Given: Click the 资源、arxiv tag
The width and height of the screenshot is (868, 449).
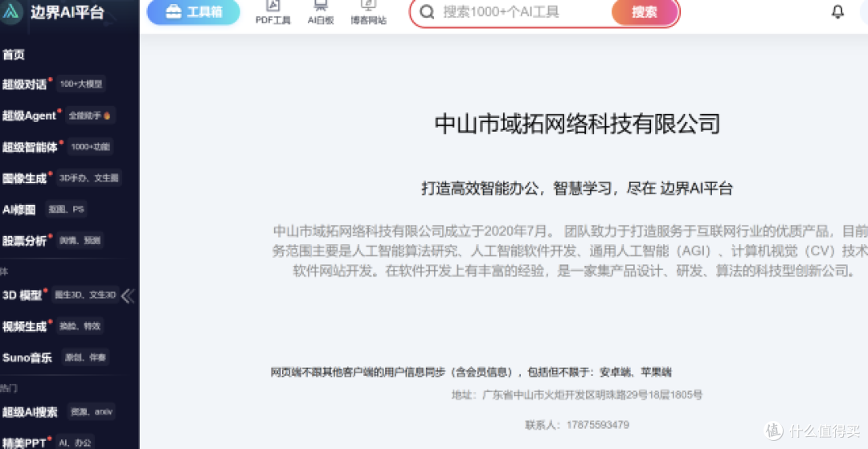Looking at the screenshot, I should point(92,411).
